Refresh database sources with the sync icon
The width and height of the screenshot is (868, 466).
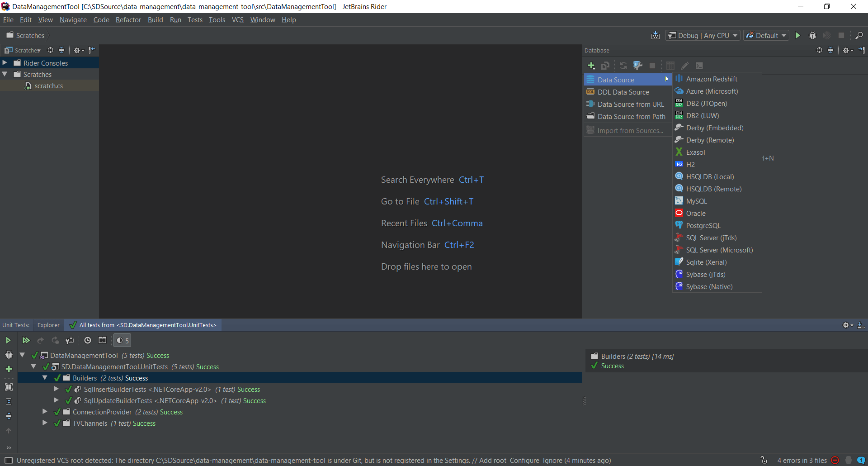[623, 66]
